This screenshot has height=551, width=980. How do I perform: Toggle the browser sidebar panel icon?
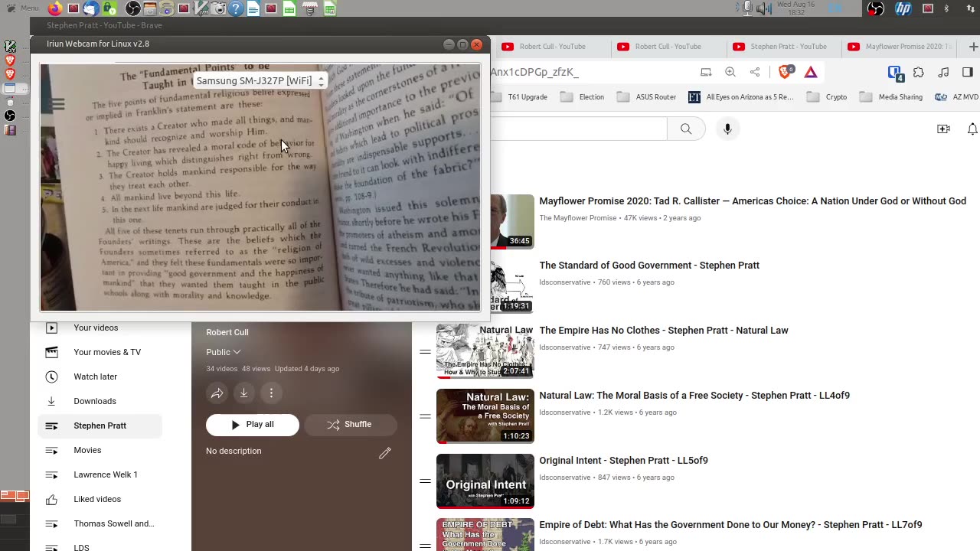tap(968, 72)
